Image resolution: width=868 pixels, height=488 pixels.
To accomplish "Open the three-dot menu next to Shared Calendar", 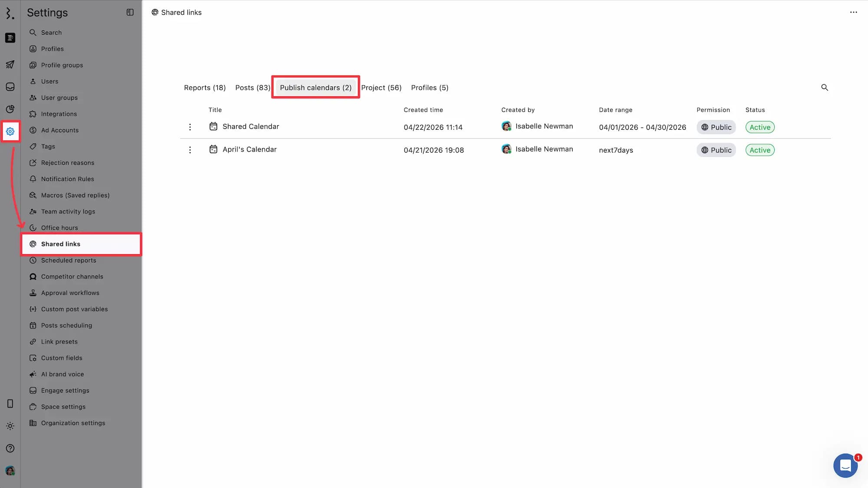I will (190, 127).
